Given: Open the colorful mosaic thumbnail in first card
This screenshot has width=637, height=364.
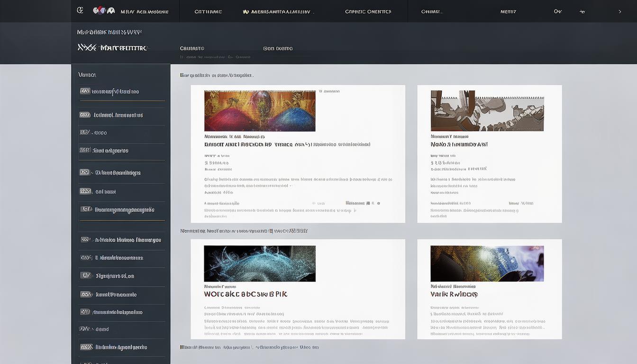Looking at the screenshot, I should [x=259, y=111].
